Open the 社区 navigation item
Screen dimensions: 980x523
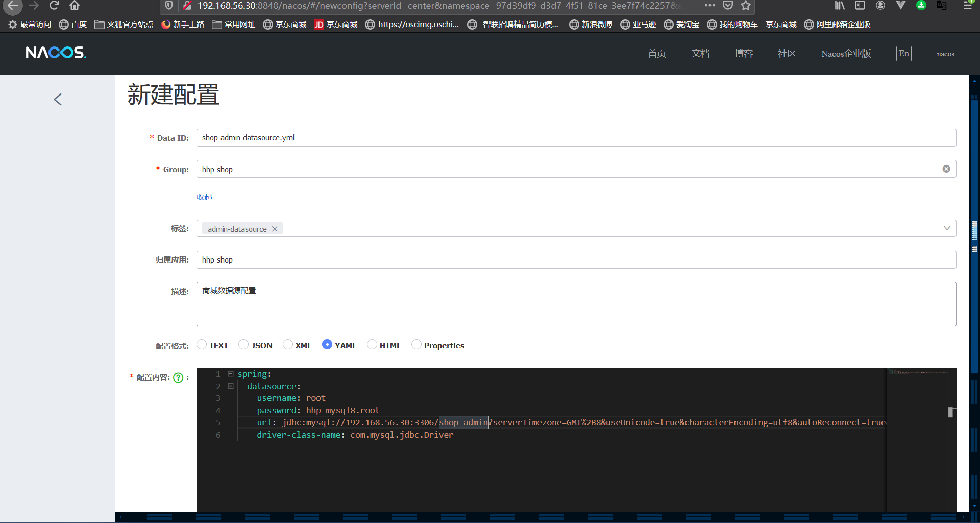click(x=786, y=53)
